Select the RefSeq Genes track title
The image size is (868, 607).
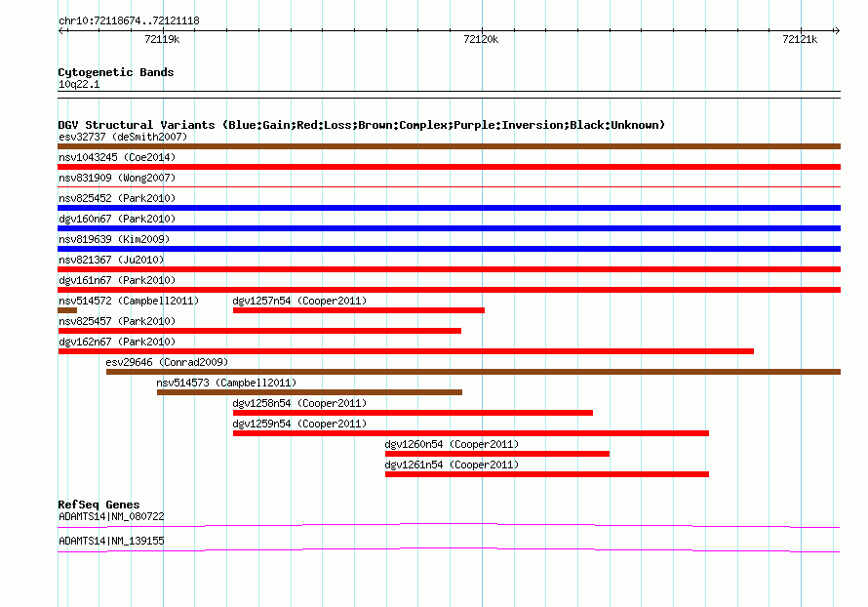[x=99, y=505]
